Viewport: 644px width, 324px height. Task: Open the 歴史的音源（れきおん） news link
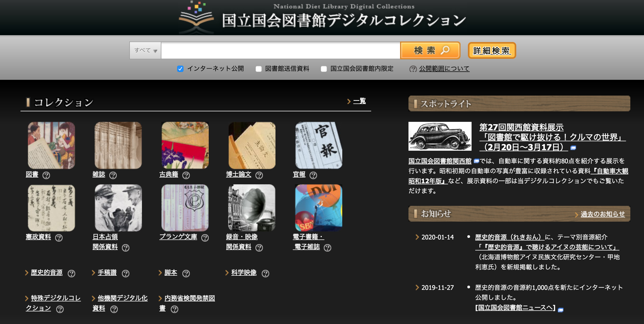(x=510, y=237)
